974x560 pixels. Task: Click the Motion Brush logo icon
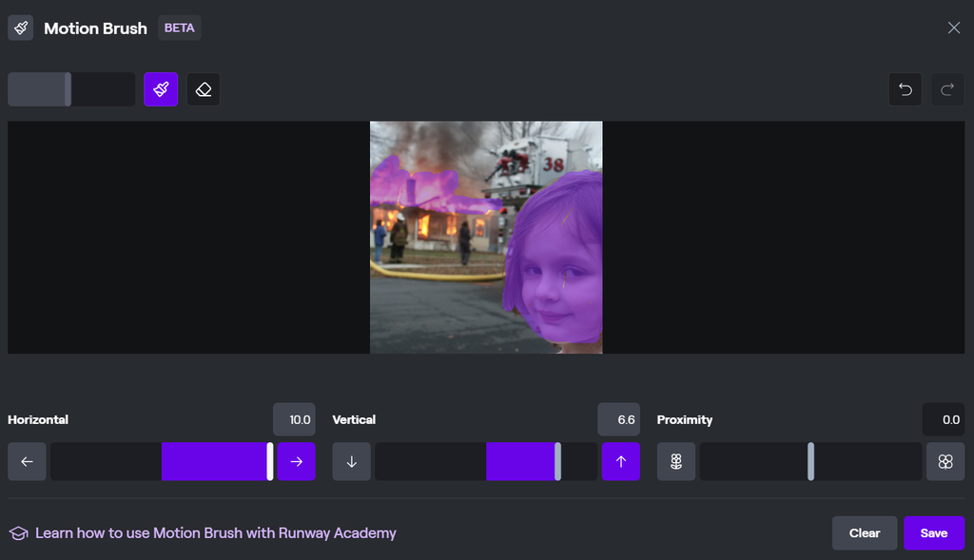[21, 28]
